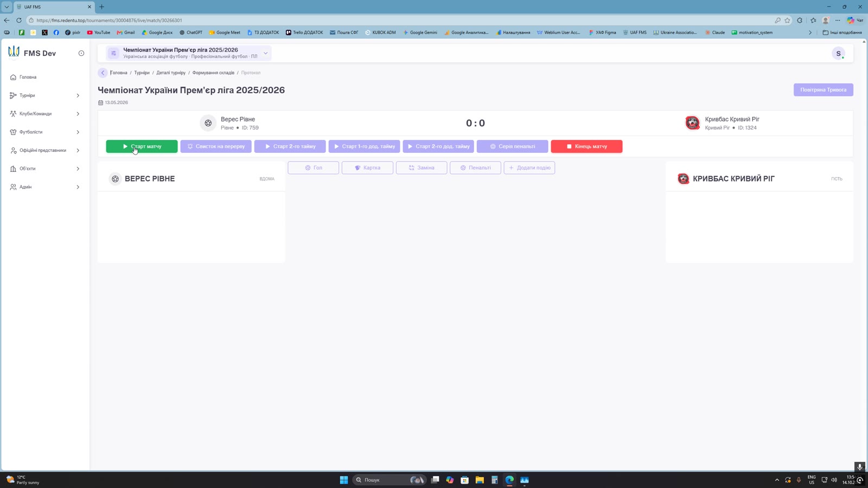Expand the tournament selector dropdown

point(266,53)
